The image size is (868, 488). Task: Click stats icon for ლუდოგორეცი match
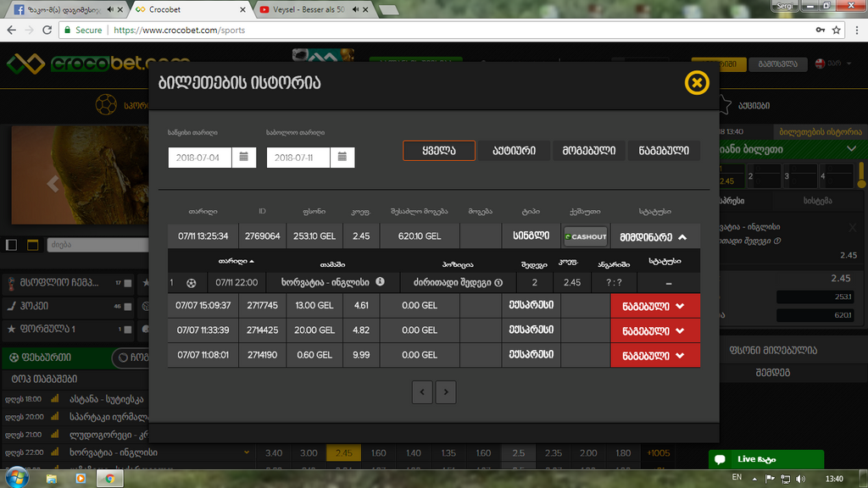[55, 435]
